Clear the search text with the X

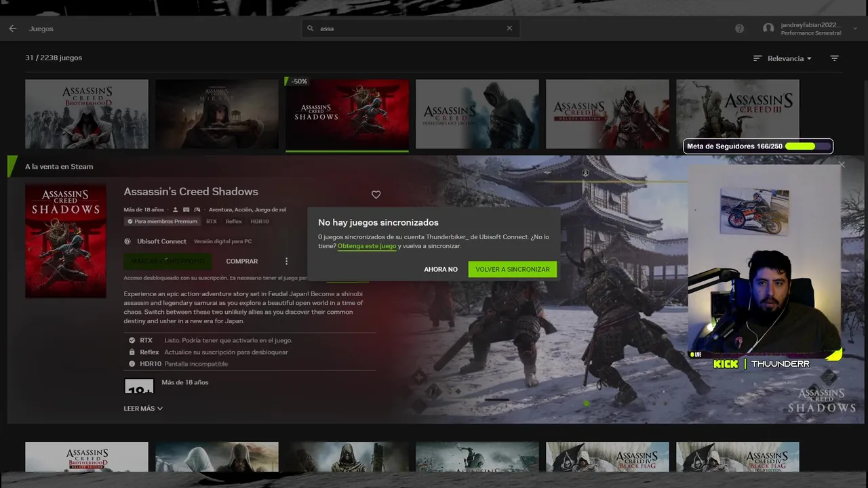pos(509,28)
